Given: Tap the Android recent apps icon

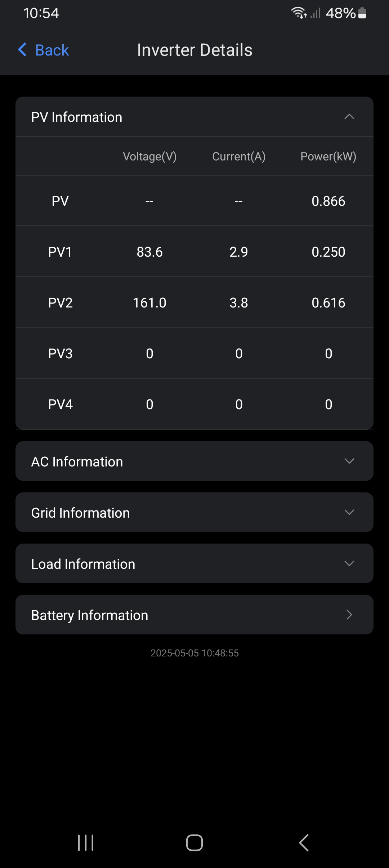Looking at the screenshot, I should [86, 843].
